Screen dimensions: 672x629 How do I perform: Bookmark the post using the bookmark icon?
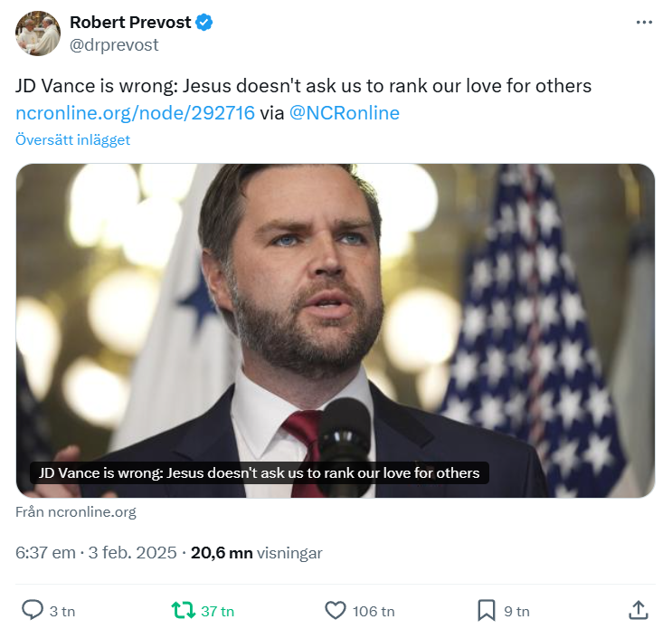(x=487, y=610)
